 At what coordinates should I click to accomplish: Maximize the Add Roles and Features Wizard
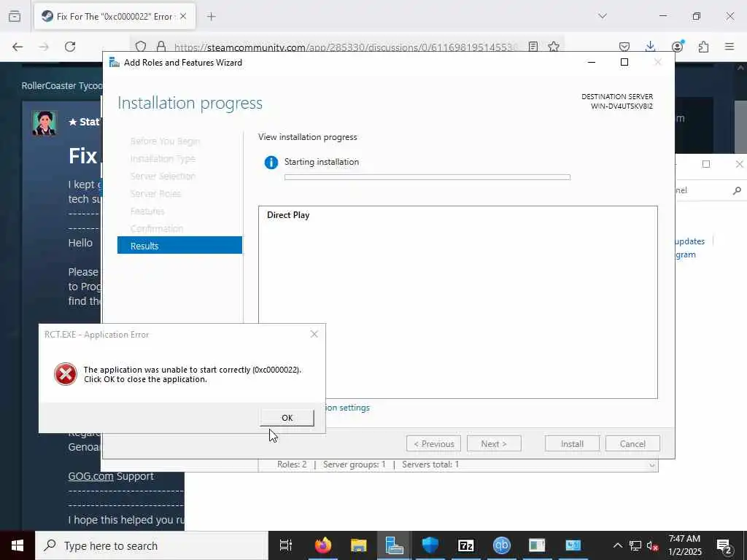click(624, 63)
